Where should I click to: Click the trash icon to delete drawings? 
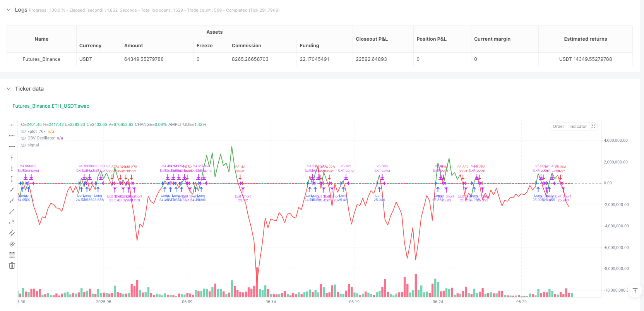click(12, 265)
